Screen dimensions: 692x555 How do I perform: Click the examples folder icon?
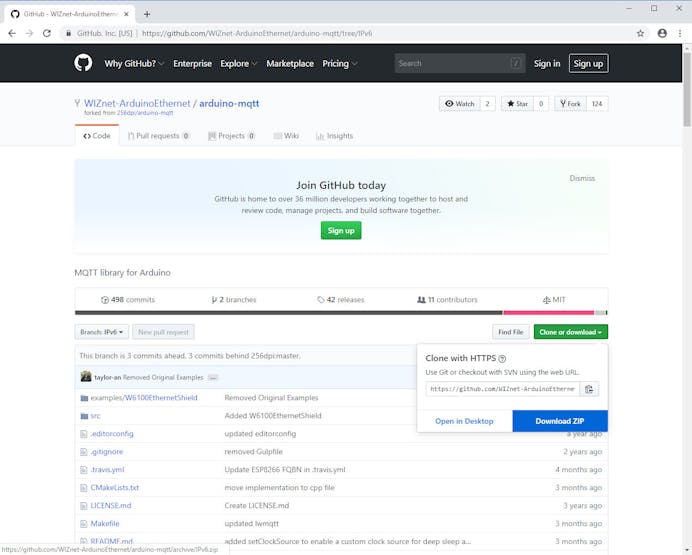click(84, 398)
